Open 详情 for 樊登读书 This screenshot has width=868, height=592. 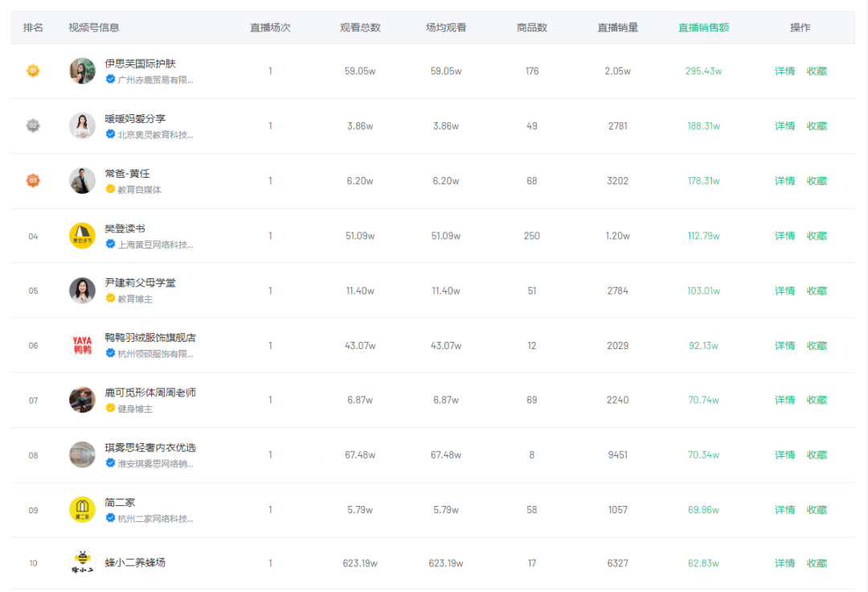[784, 236]
